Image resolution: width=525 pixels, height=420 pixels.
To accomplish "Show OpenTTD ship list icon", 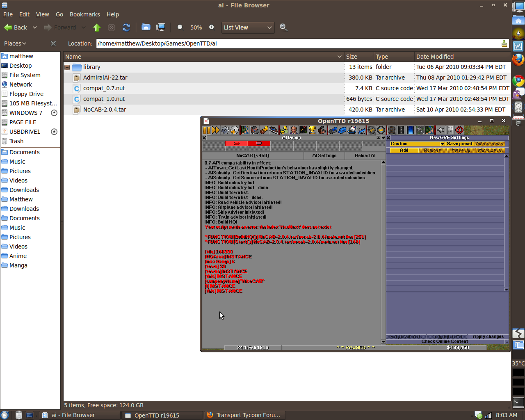I will (x=352, y=130).
